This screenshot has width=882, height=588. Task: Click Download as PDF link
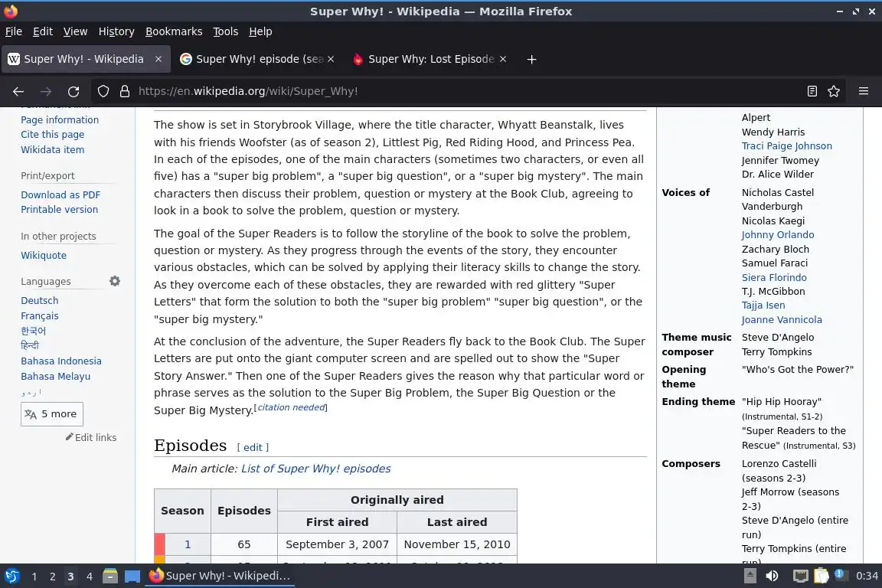pyautogui.click(x=60, y=194)
